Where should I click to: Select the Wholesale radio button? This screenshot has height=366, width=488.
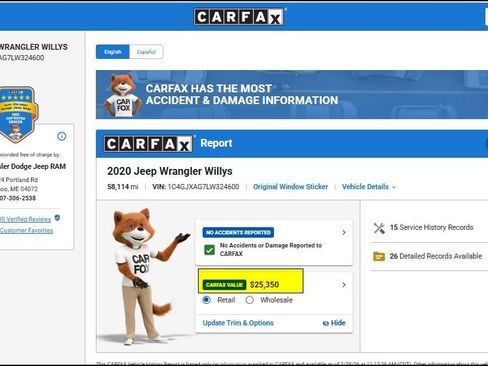coord(250,300)
